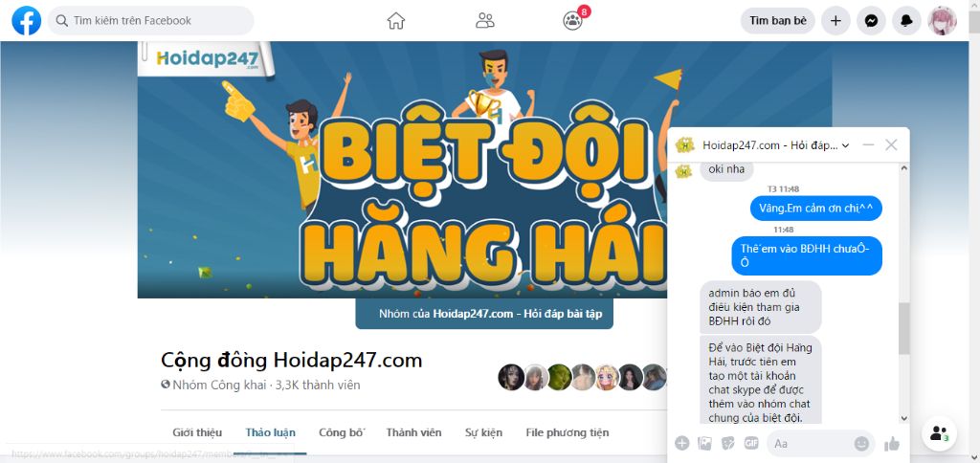
Task: Open the Facebook home logo
Action: (x=26, y=21)
